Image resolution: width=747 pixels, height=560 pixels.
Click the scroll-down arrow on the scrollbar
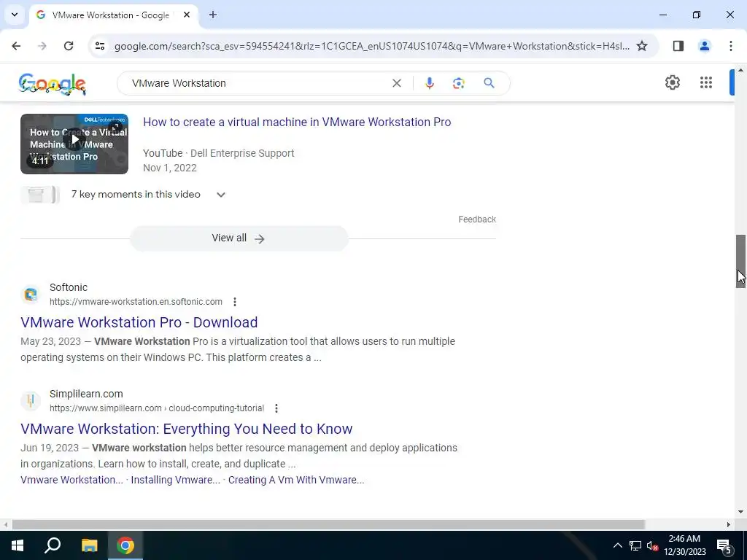tap(740, 513)
